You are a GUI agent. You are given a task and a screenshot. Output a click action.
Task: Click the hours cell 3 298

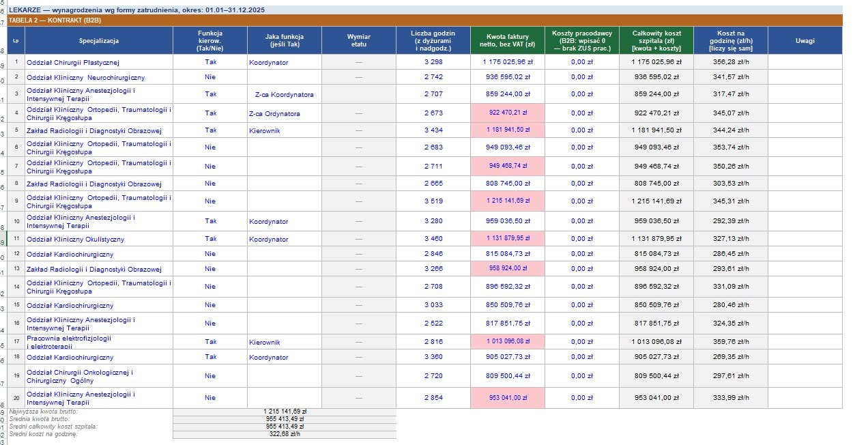click(x=433, y=62)
